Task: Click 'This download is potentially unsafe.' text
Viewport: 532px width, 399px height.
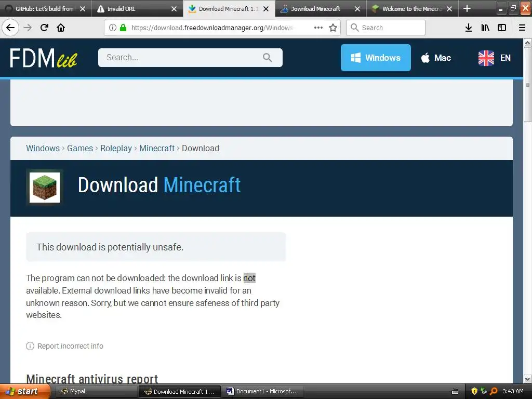Action: point(110,247)
